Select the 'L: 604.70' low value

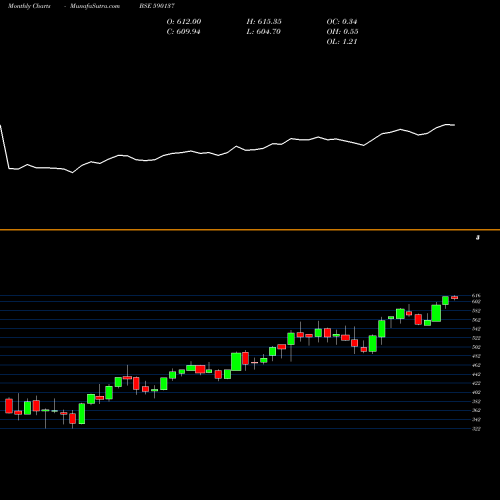coord(264,32)
